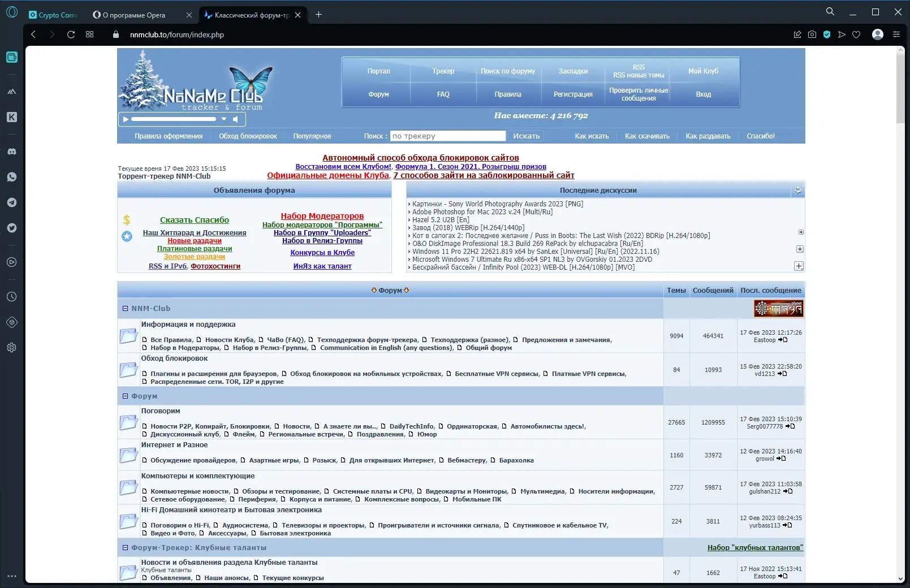Open the Регистрация menu item

(573, 94)
